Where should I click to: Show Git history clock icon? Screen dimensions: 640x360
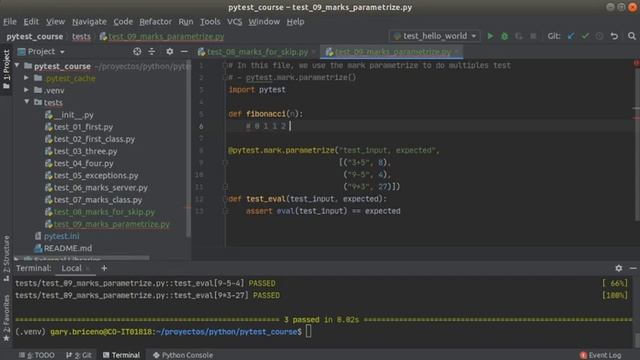[599, 36]
